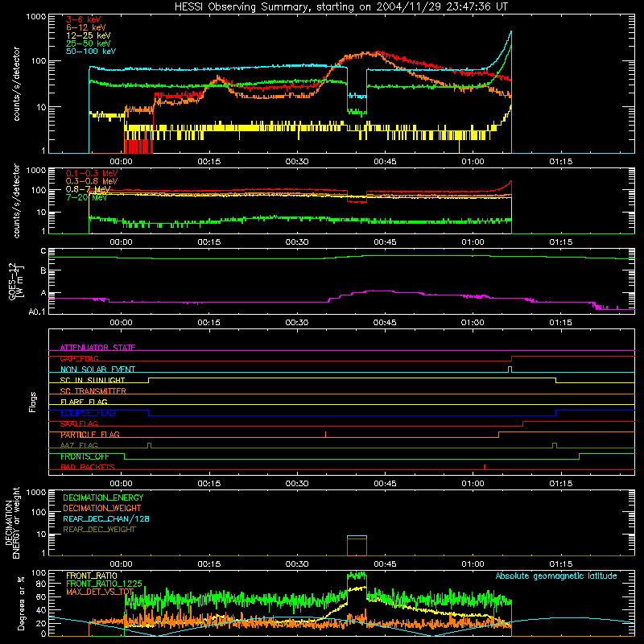
Task: Click the C level label on GOES axis
Action: tap(43, 251)
